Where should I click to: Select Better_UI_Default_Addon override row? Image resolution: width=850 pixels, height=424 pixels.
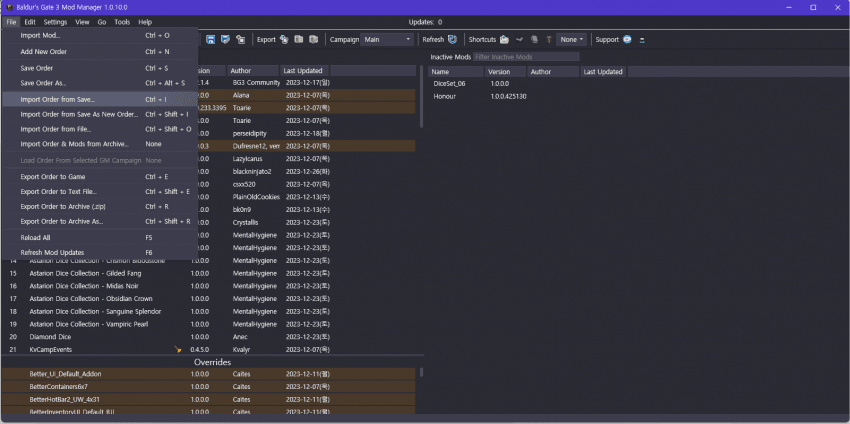[x=209, y=374]
